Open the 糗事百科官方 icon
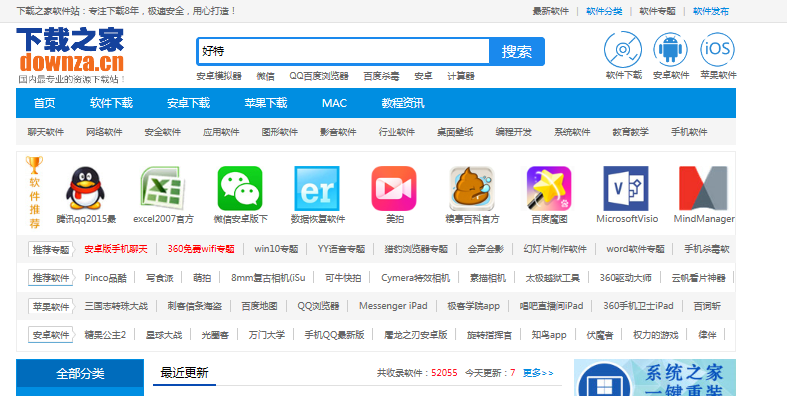This screenshot has height=396, width=787. (472, 188)
